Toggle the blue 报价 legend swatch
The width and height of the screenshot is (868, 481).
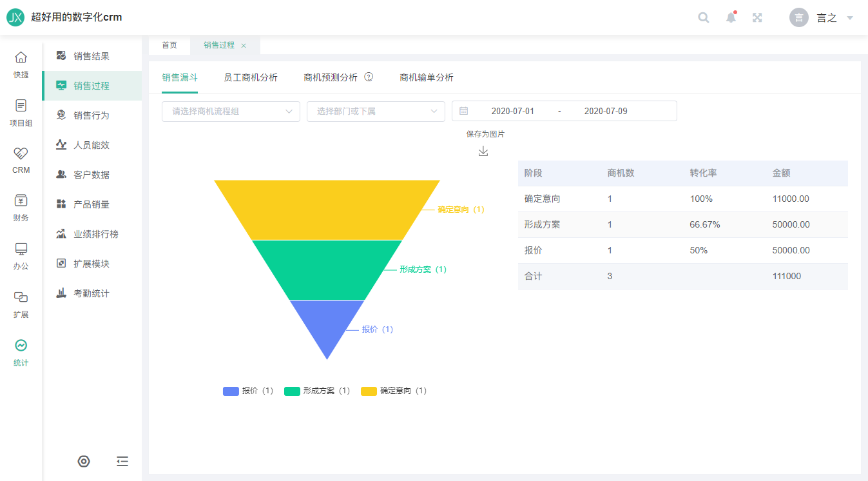(x=231, y=391)
